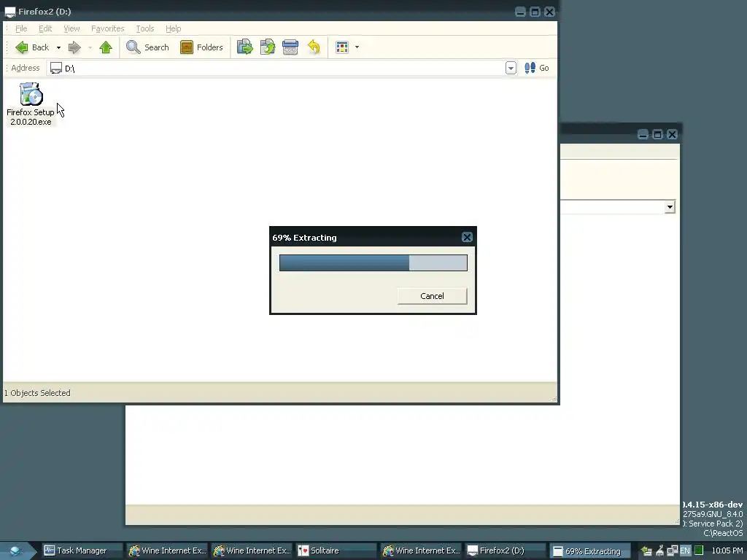Image resolution: width=747 pixels, height=560 pixels.
Task: Click the Go button
Action: click(537, 68)
